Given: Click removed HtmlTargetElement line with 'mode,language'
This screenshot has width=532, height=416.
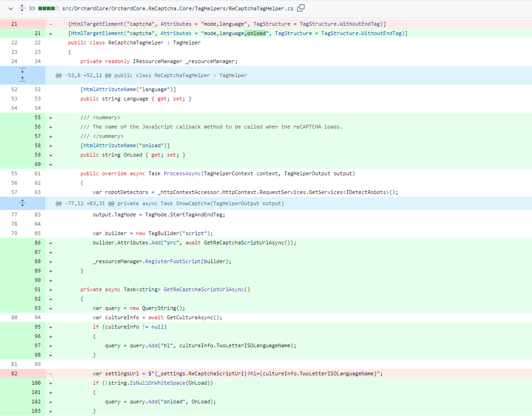Looking at the screenshot, I should pos(226,24).
